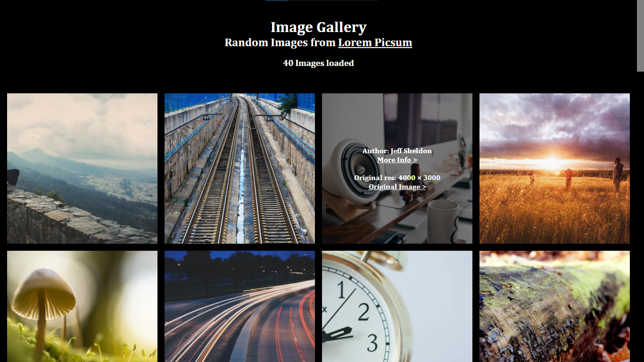Open the Original Image link
Screen dimensions: 644x362
pyautogui.click(x=397, y=187)
